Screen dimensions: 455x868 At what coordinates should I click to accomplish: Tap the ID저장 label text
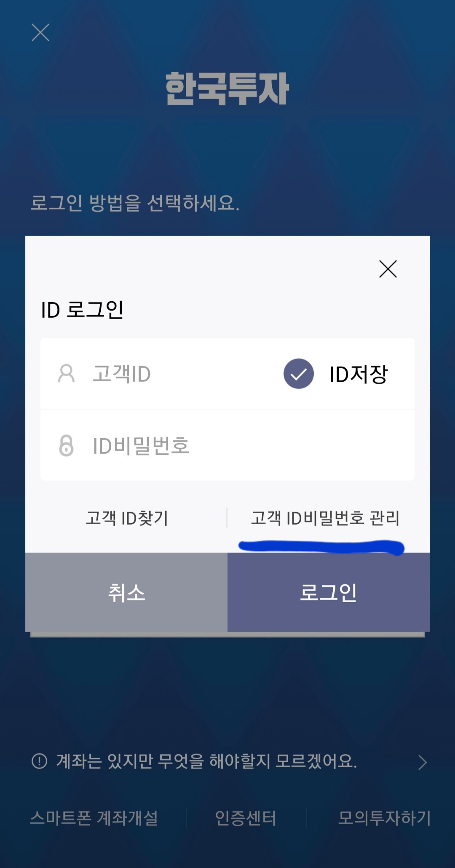pos(358,374)
